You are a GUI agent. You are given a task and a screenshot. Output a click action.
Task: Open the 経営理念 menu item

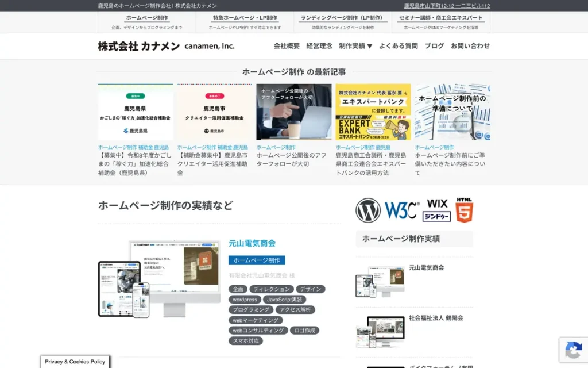click(x=319, y=46)
